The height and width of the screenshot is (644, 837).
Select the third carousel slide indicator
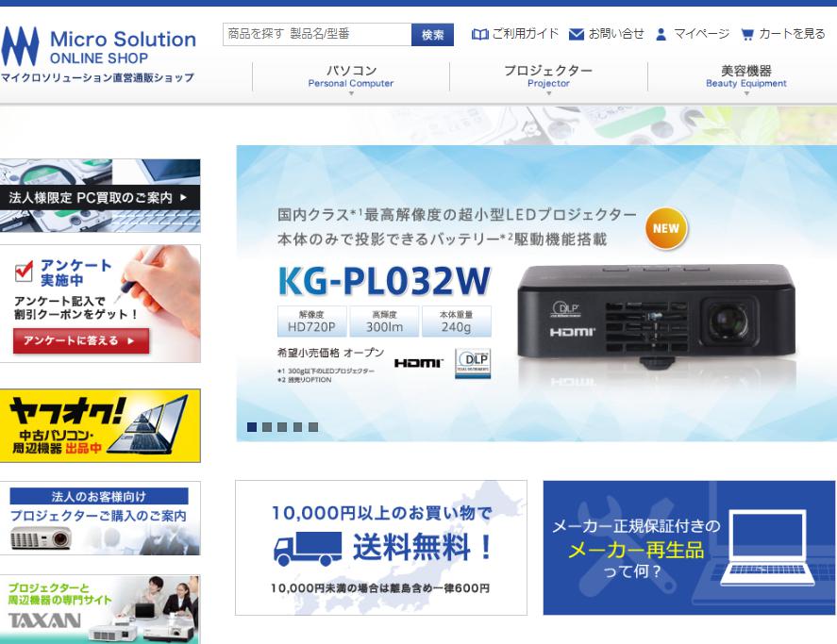tap(282, 427)
